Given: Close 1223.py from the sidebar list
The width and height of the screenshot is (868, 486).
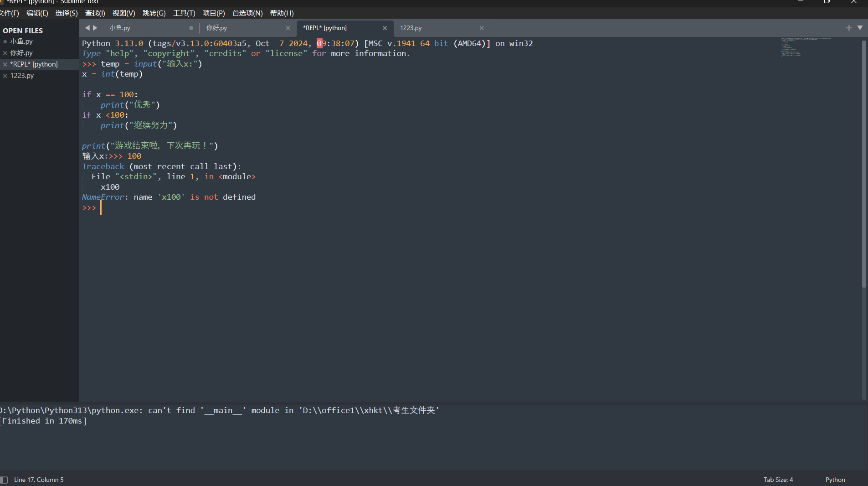Looking at the screenshot, I should click(x=5, y=76).
